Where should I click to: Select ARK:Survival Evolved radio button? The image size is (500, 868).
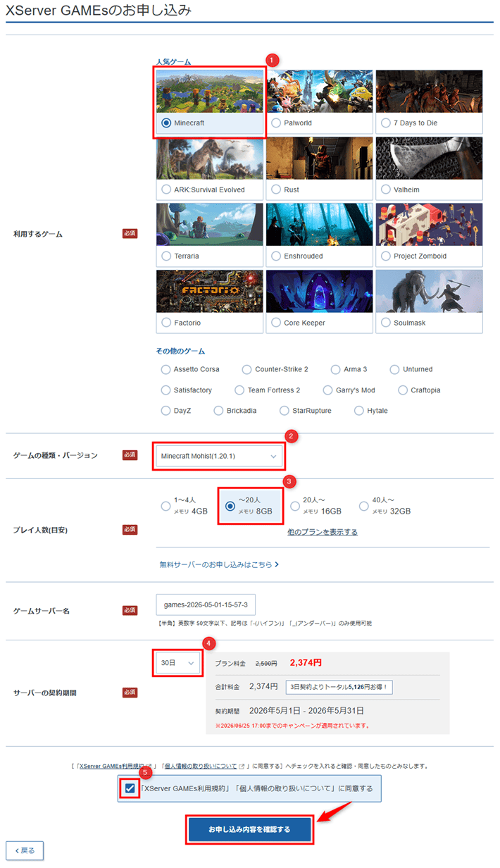pos(166,190)
